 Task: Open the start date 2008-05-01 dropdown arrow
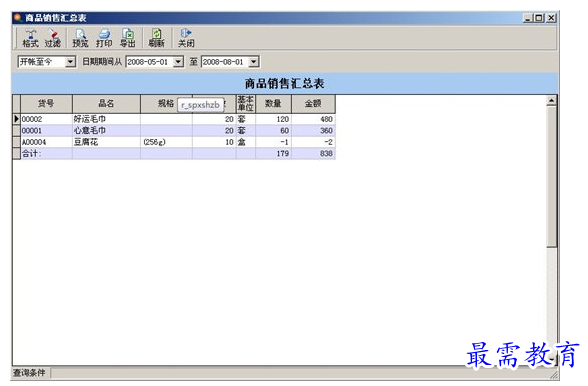click(178, 62)
